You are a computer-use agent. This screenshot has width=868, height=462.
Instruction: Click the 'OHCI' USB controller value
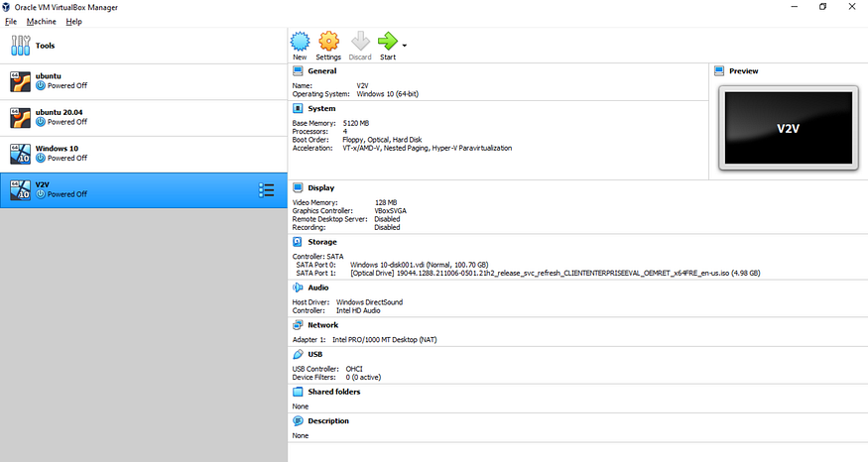point(354,369)
